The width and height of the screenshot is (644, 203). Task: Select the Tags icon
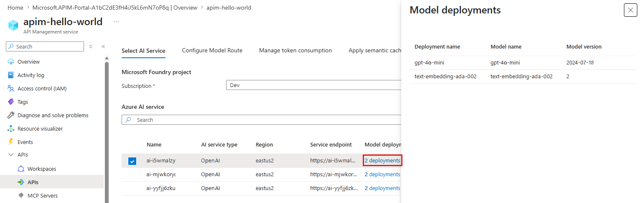[x=11, y=102]
